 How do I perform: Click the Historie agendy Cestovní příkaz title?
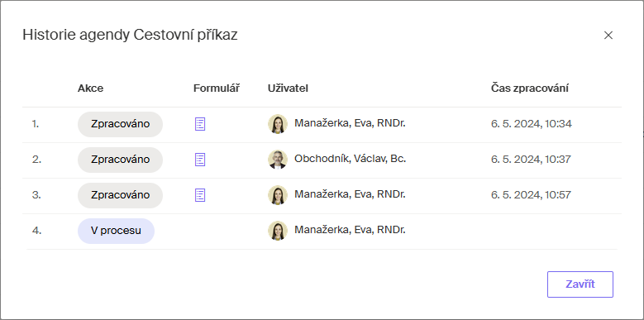(130, 36)
